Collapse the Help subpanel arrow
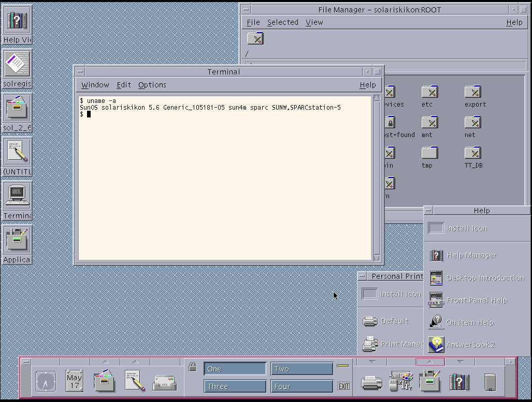Image resolution: width=532 pixels, height=402 pixels. click(x=461, y=362)
